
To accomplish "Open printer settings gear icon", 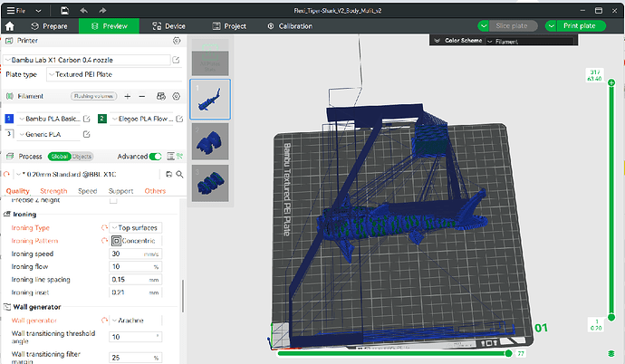I will (177, 41).
